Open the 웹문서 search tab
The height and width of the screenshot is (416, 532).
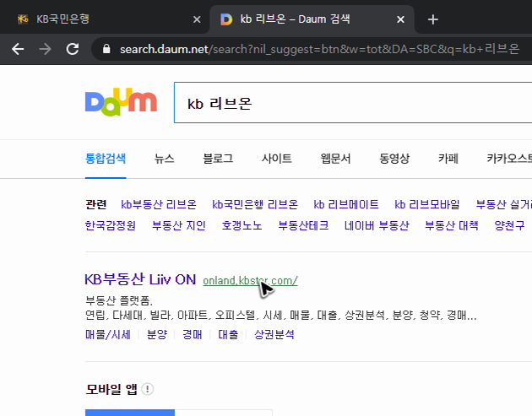coord(335,159)
